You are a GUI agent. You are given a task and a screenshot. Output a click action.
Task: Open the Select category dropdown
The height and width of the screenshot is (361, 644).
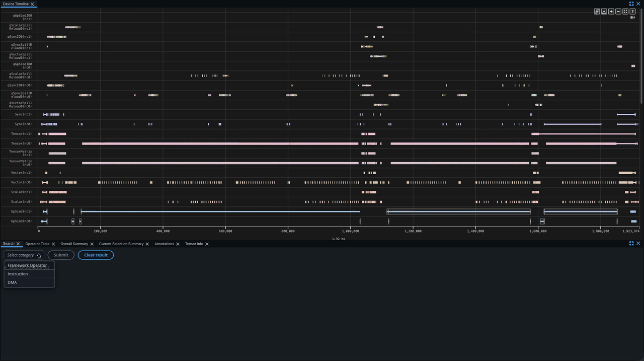pyautogui.click(x=24, y=255)
